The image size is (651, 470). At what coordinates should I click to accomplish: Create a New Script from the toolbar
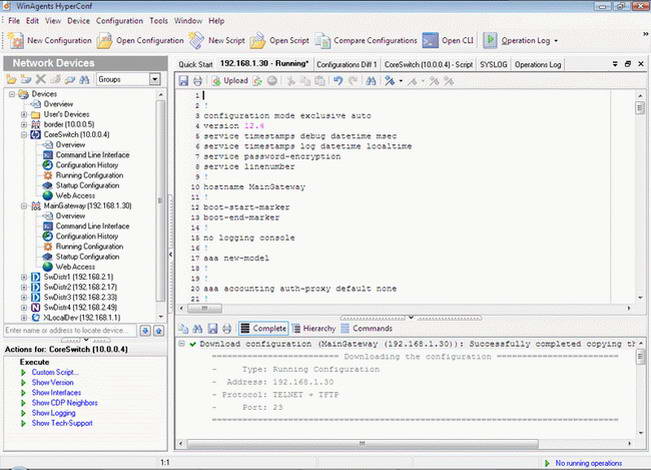[x=216, y=40]
